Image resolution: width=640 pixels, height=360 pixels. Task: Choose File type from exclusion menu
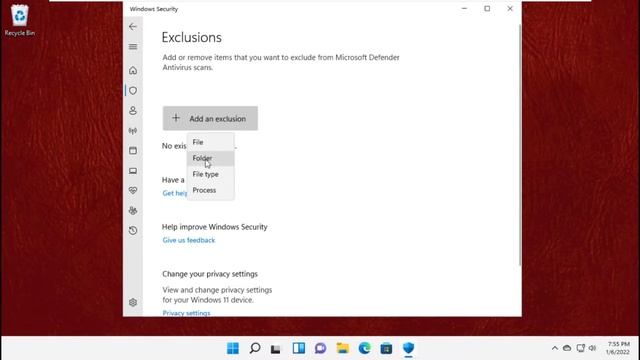click(x=211, y=174)
